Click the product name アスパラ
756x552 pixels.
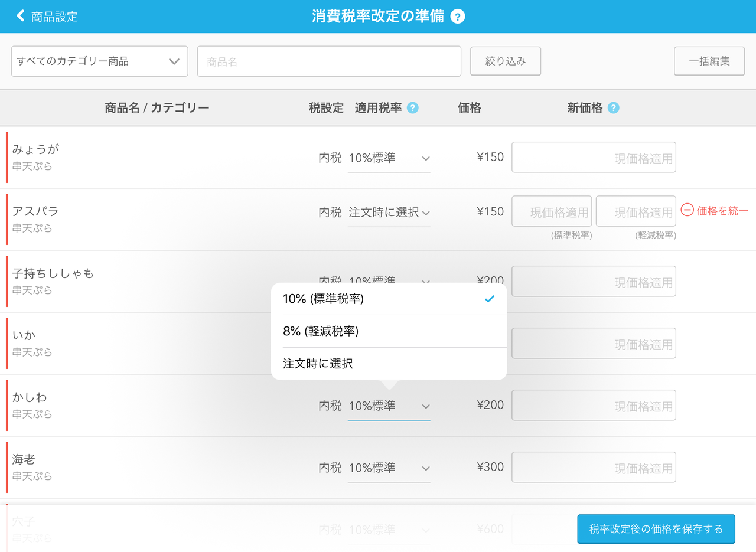(36, 211)
